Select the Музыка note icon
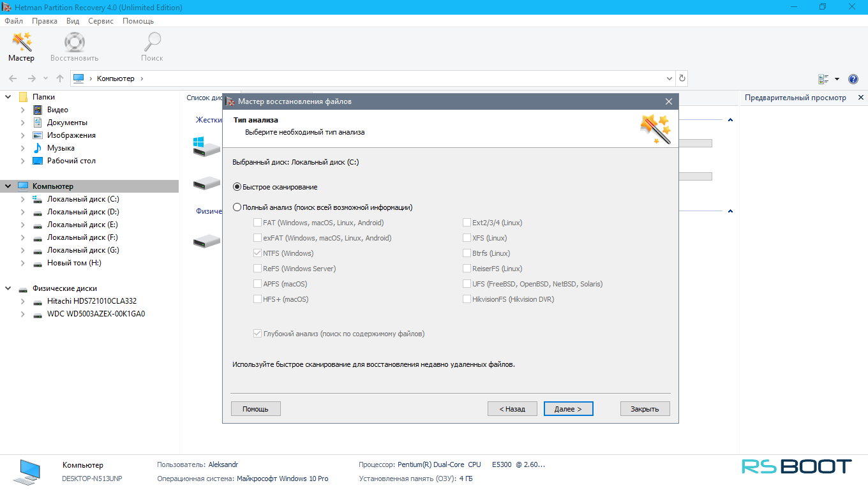 [x=37, y=148]
